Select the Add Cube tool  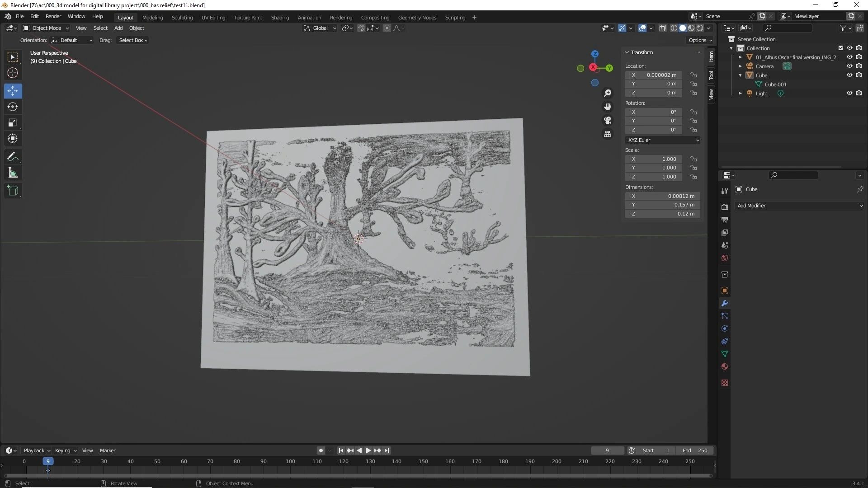[13, 191]
